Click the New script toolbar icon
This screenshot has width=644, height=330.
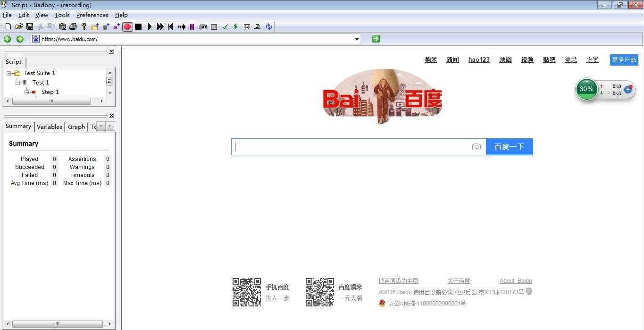click(8, 27)
